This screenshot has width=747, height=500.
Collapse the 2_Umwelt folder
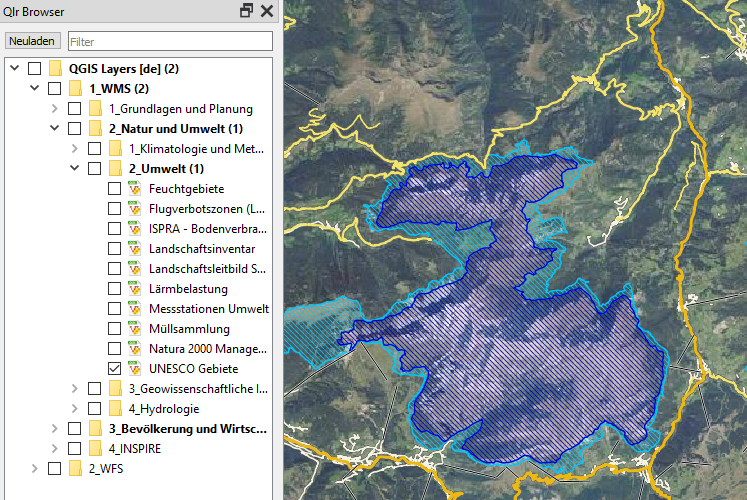(75, 169)
